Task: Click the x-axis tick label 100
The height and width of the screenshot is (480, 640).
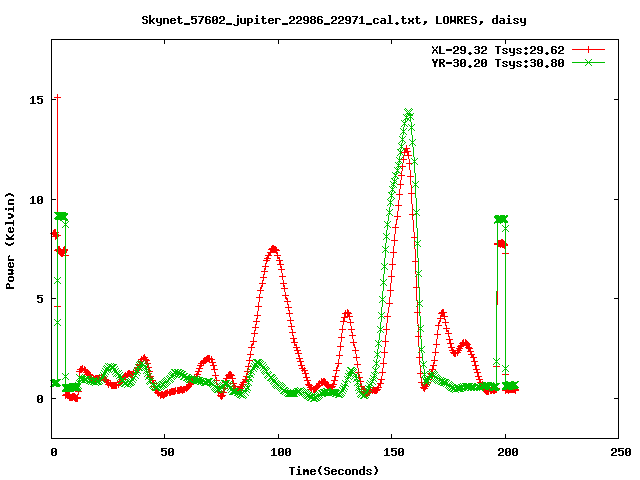Action: (x=279, y=452)
